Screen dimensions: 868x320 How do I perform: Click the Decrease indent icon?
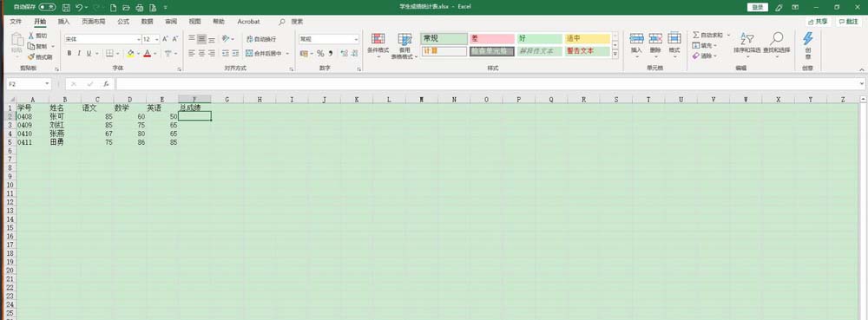(226, 54)
